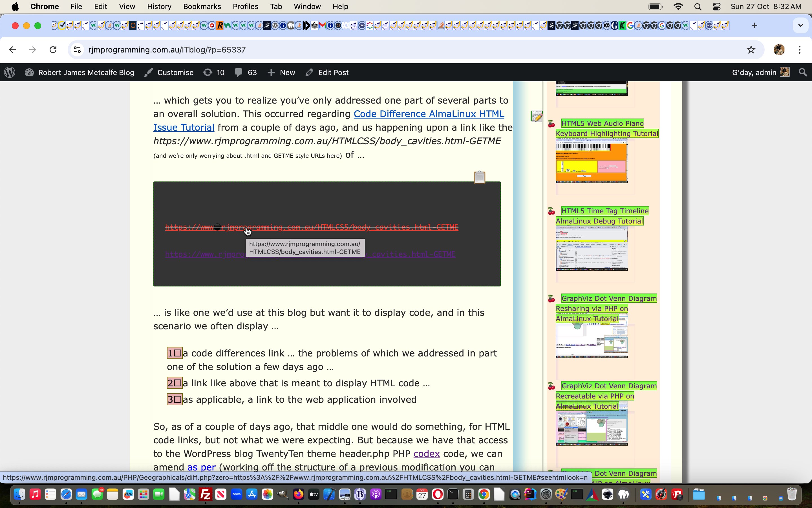
Task: Open the Tab menu
Action: tap(276, 7)
